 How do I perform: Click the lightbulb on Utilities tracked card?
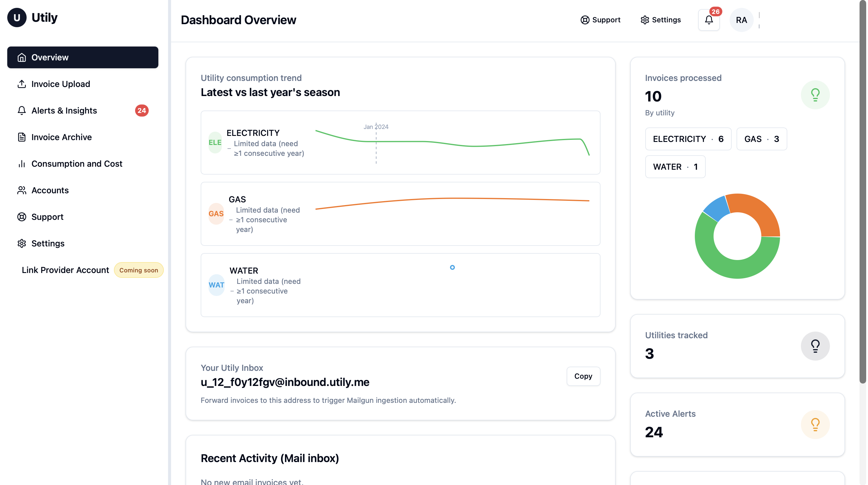point(815,345)
